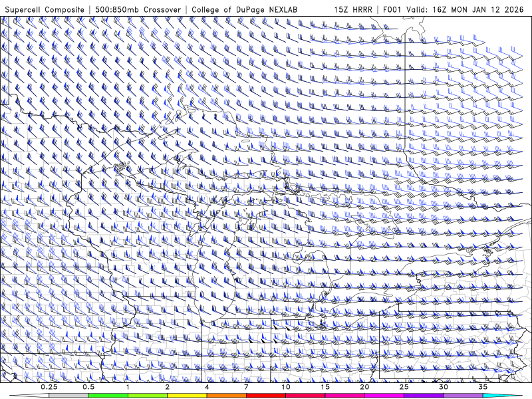The width and height of the screenshot is (532, 399).
Task: Click the 0.5 scale label
Action: (x=88, y=387)
